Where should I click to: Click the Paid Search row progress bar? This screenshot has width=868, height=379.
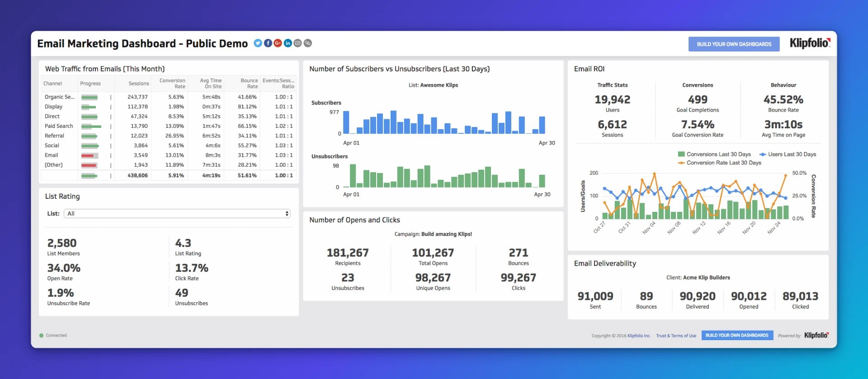click(x=91, y=126)
